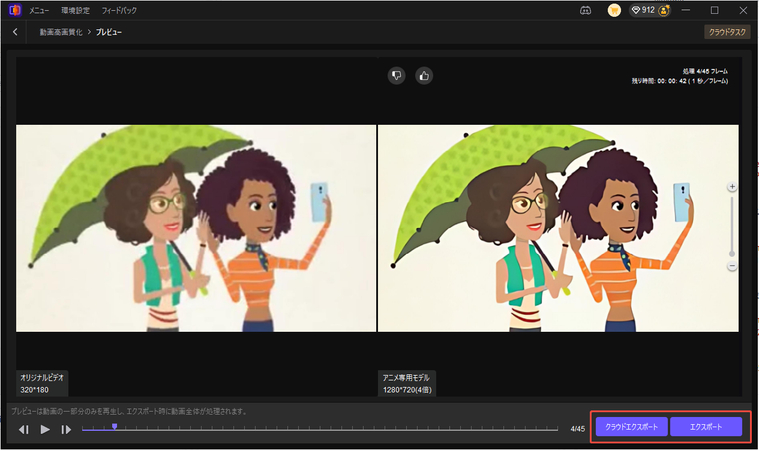The height and width of the screenshot is (450, 759).
Task: Click the エクスポート button
Action: click(x=706, y=427)
